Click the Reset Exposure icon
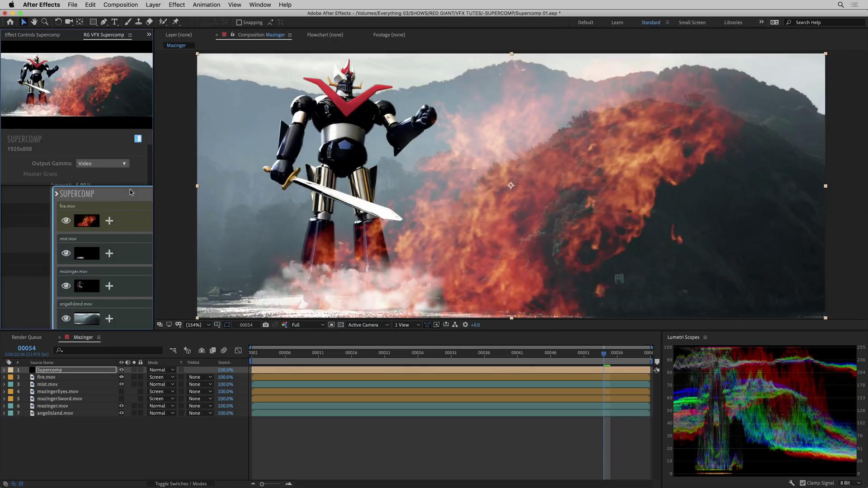Viewport: 868px width, 488px height. pos(465,325)
